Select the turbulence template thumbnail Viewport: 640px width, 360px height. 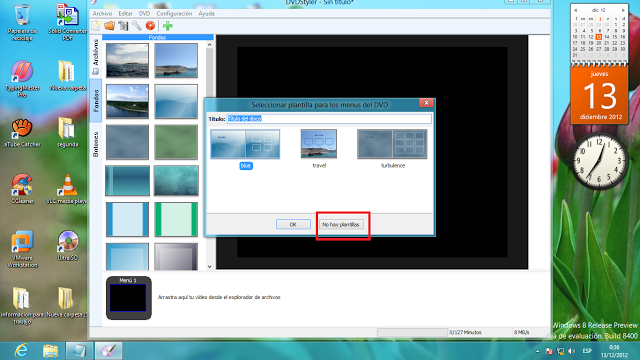pyautogui.click(x=392, y=144)
